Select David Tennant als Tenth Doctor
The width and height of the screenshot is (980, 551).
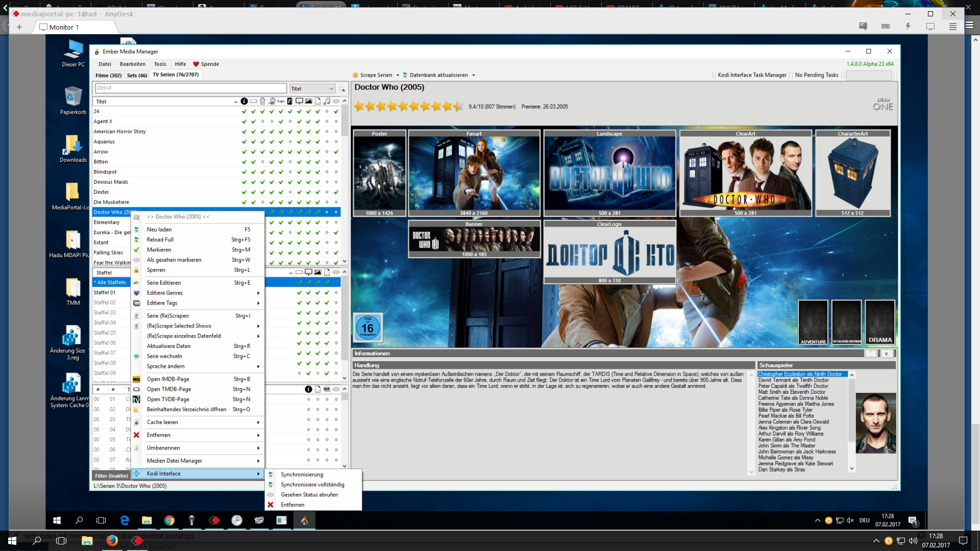click(x=793, y=380)
